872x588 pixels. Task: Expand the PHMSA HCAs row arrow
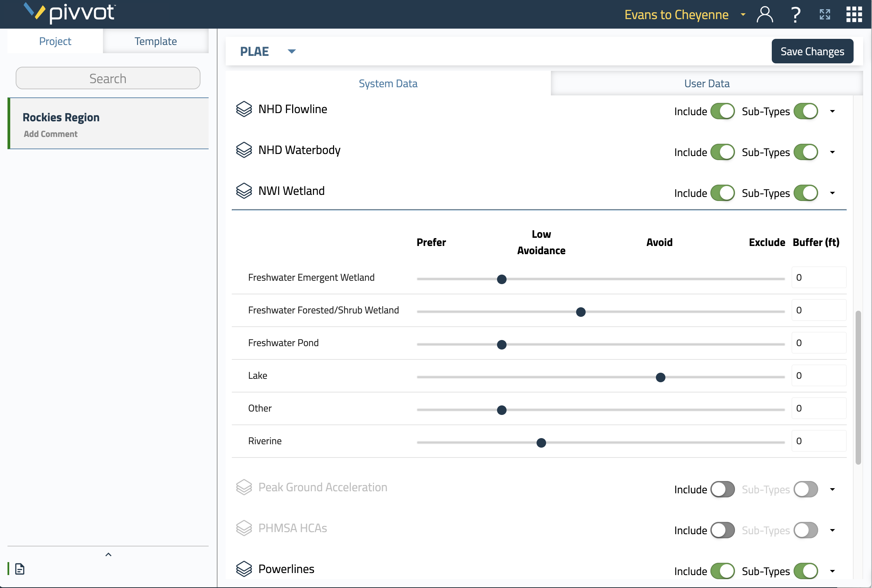pyautogui.click(x=832, y=530)
